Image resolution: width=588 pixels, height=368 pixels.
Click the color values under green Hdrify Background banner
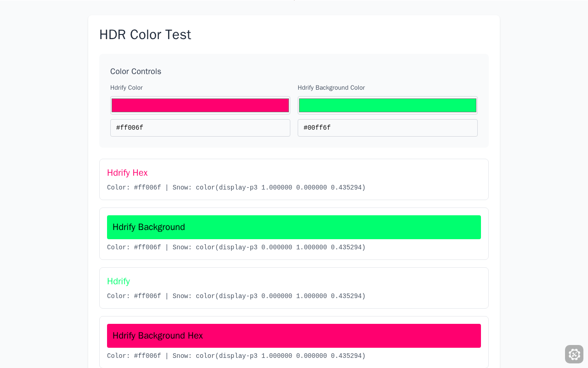(236, 247)
